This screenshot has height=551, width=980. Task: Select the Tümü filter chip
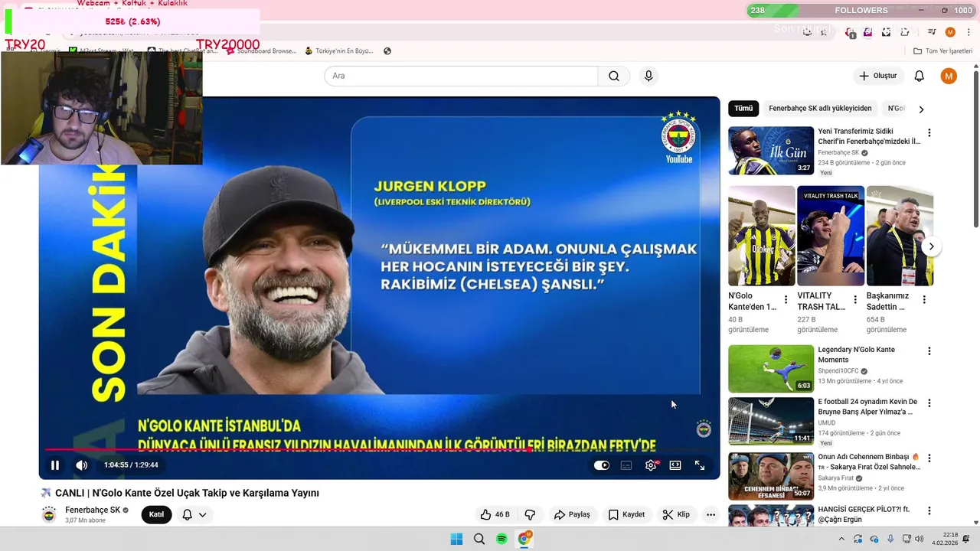pyautogui.click(x=743, y=109)
